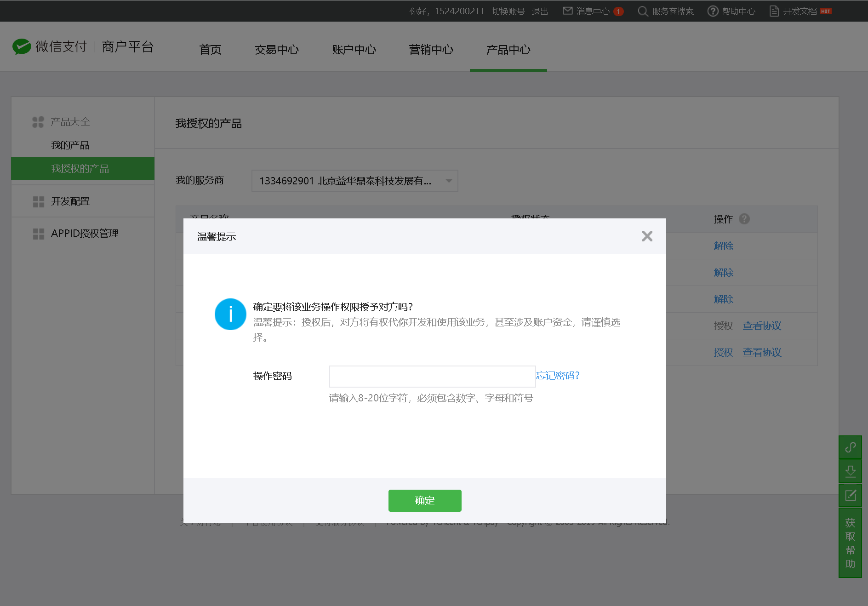Close the 温馨提示 dialog
This screenshot has width=868, height=606.
pos(647,236)
